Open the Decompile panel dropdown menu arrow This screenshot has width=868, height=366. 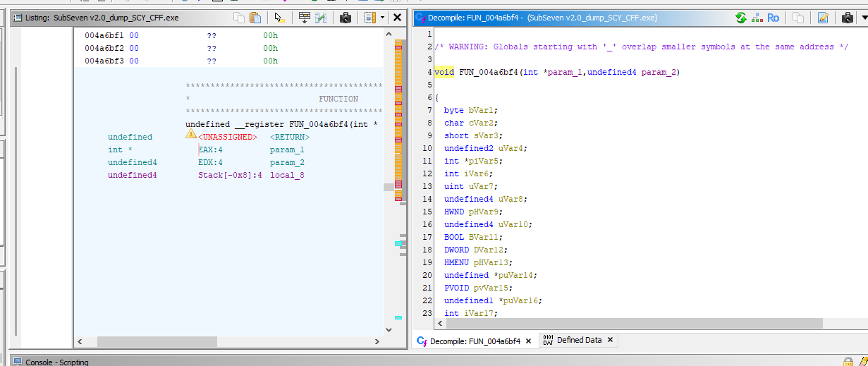(x=864, y=18)
